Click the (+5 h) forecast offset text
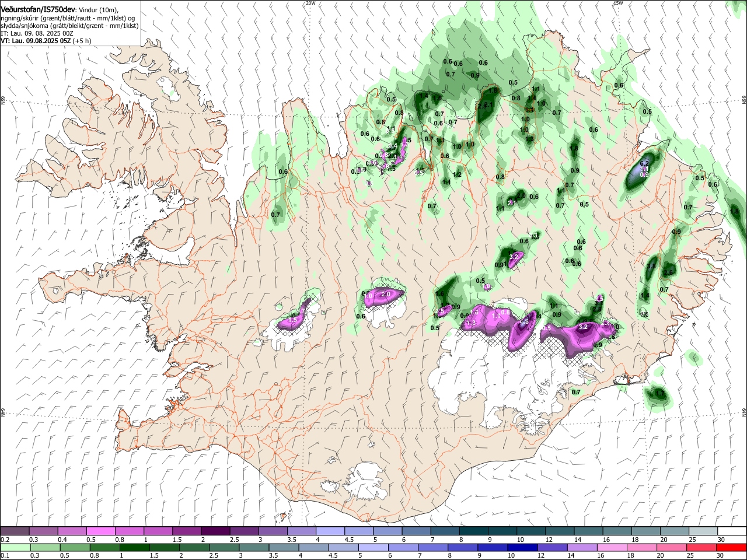 pos(82,41)
